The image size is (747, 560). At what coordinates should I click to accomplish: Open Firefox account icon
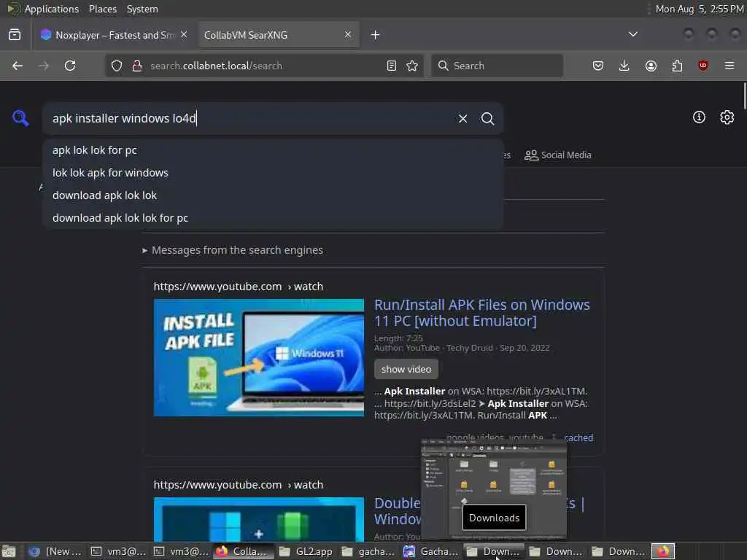[x=651, y=66]
